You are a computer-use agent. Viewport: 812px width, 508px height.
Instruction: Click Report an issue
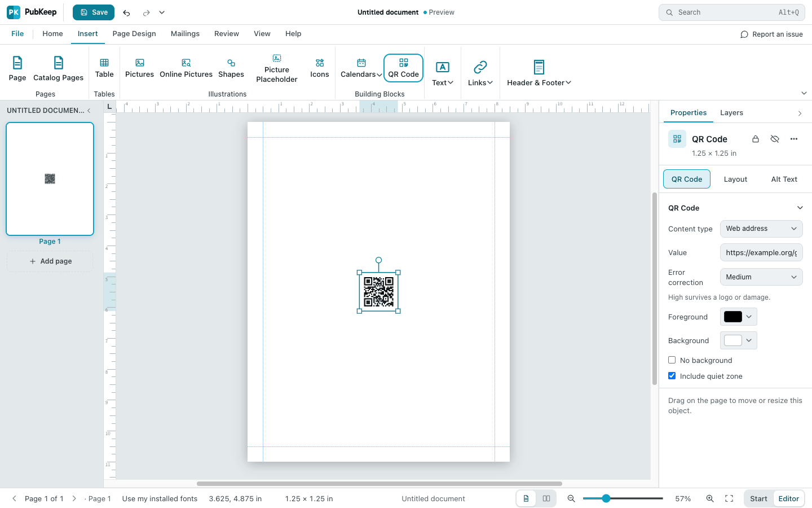771,34
